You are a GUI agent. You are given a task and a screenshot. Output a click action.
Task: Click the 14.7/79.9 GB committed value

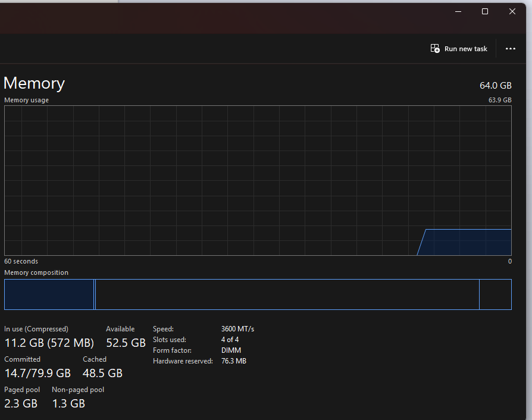click(37, 373)
